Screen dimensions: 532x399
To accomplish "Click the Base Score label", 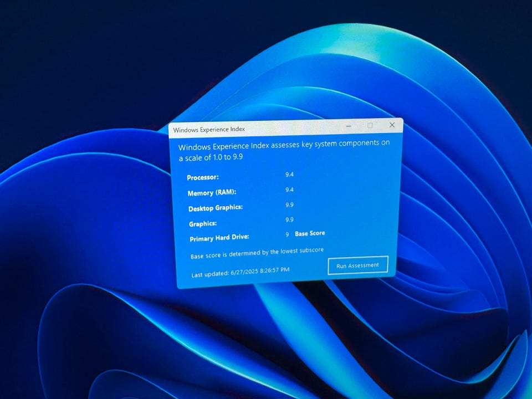I will (310, 233).
